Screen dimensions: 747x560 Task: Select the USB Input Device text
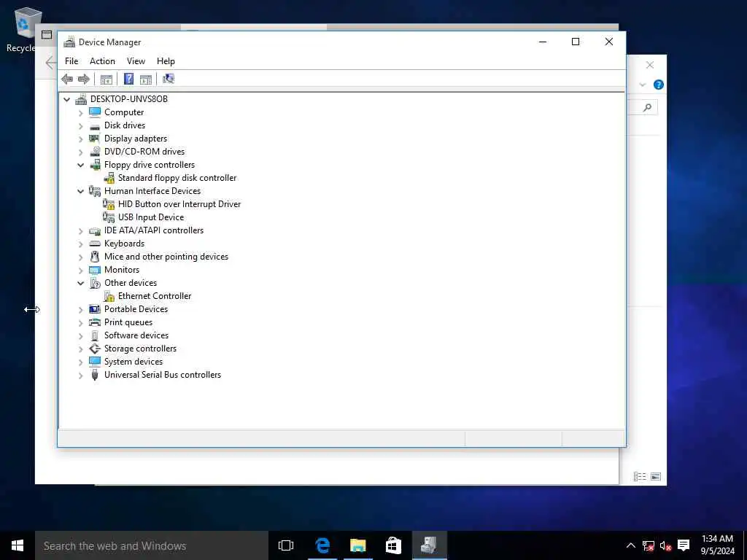(151, 217)
